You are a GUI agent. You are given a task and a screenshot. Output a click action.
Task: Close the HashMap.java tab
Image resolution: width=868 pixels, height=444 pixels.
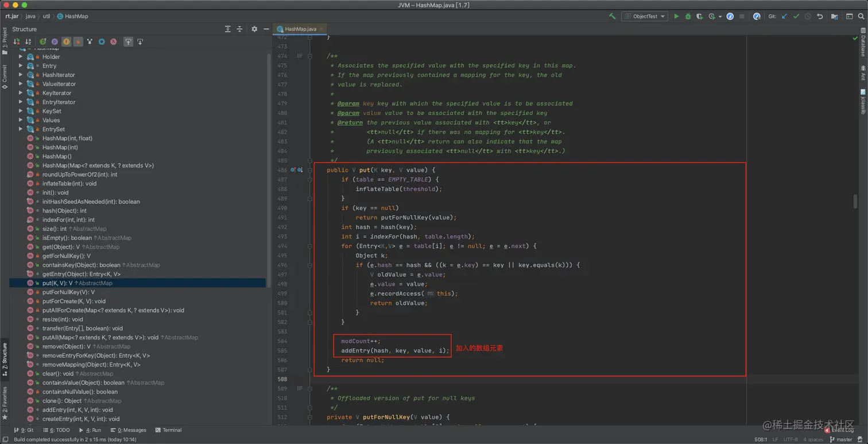[322, 29]
